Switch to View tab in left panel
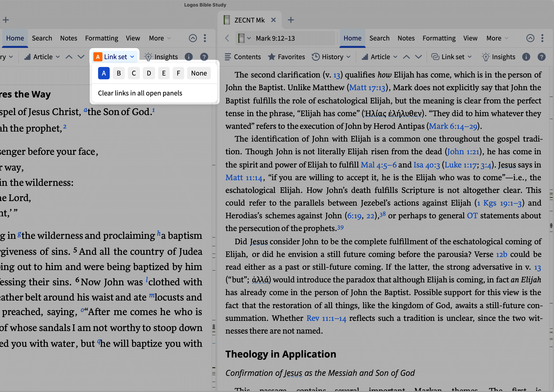 (x=133, y=38)
